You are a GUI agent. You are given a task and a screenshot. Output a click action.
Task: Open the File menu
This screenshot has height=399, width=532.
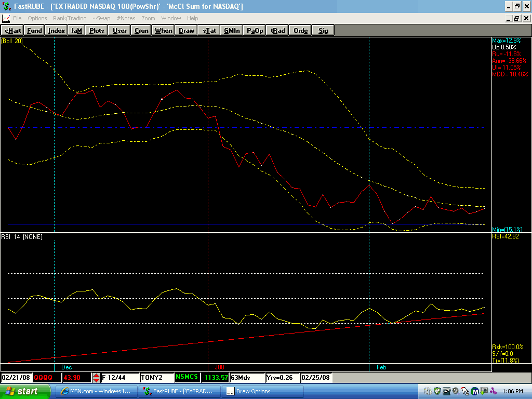pyautogui.click(x=17, y=18)
